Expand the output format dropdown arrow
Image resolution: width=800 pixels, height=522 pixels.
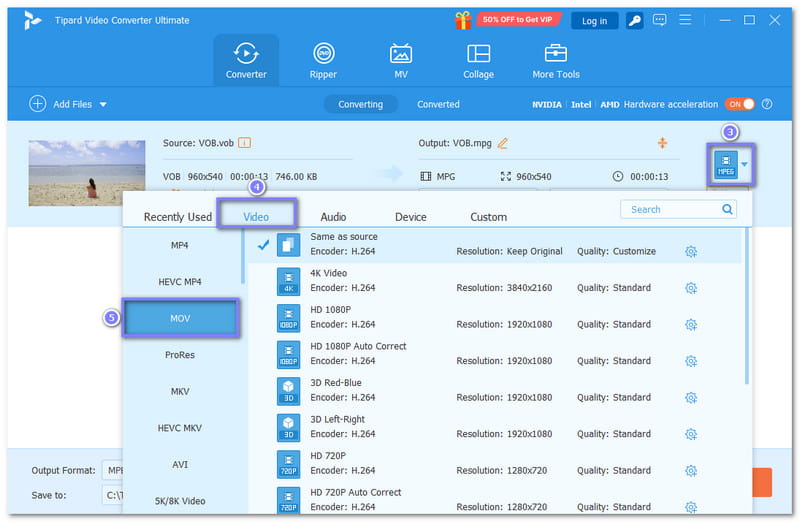[744, 164]
